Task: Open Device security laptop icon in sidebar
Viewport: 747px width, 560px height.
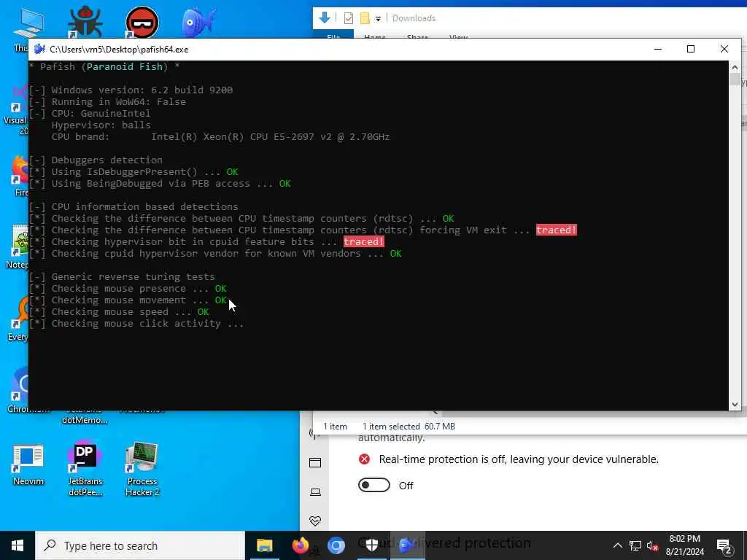Action: pyautogui.click(x=315, y=492)
